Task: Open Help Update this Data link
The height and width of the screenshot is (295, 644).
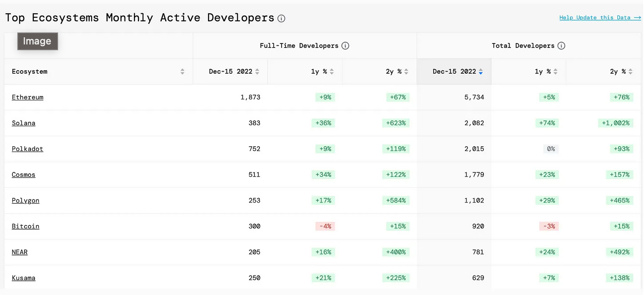Action: point(600,18)
